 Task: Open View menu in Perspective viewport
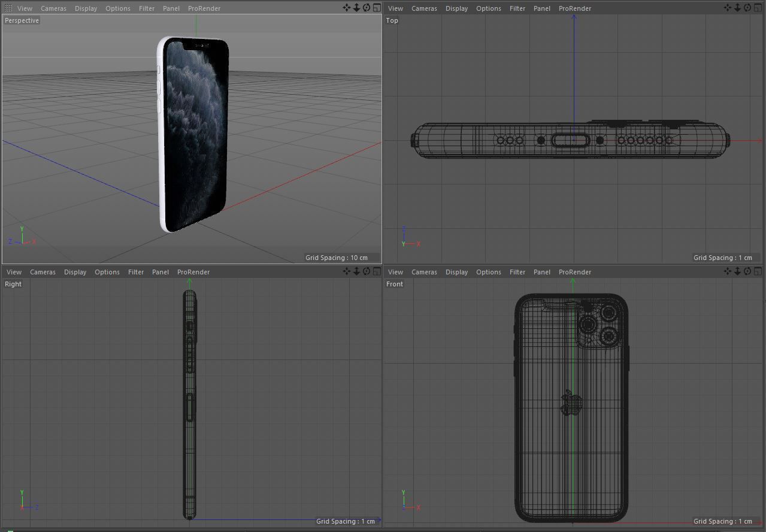[25, 8]
